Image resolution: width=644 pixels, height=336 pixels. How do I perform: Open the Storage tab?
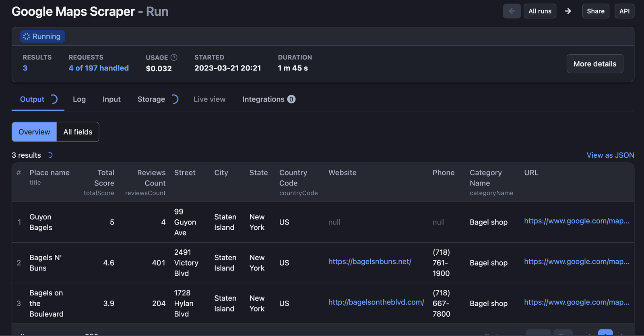coord(151,99)
